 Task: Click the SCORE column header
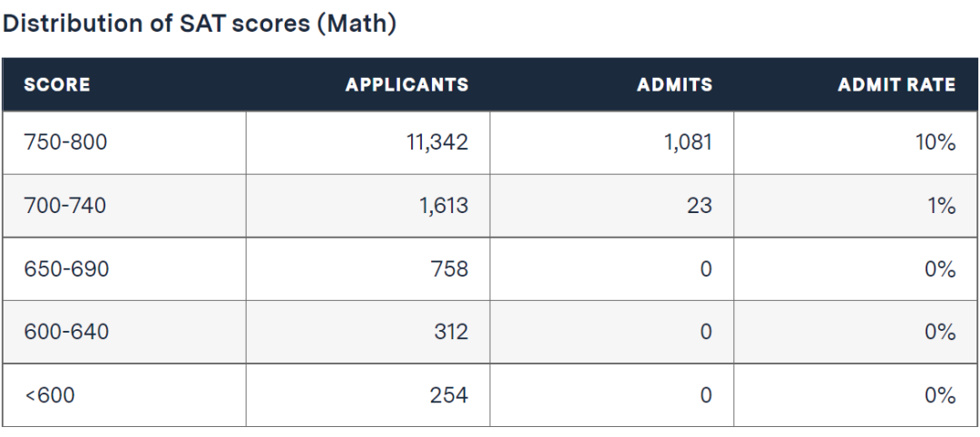(x=57, y=85)
